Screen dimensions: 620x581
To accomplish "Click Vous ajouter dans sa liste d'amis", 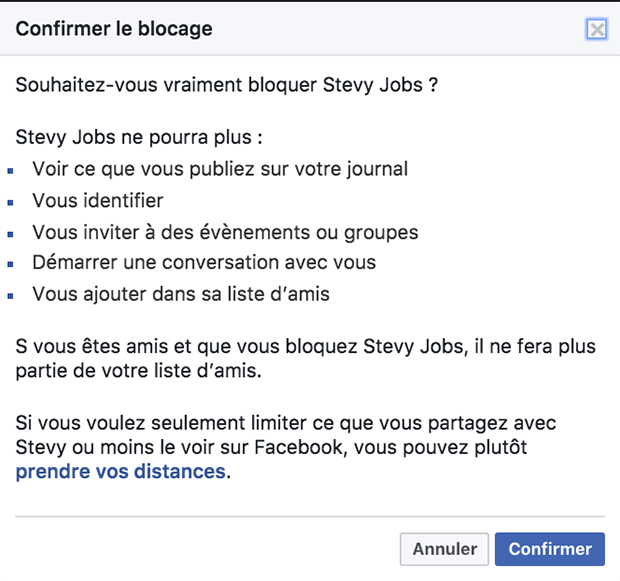I will 181,295.
